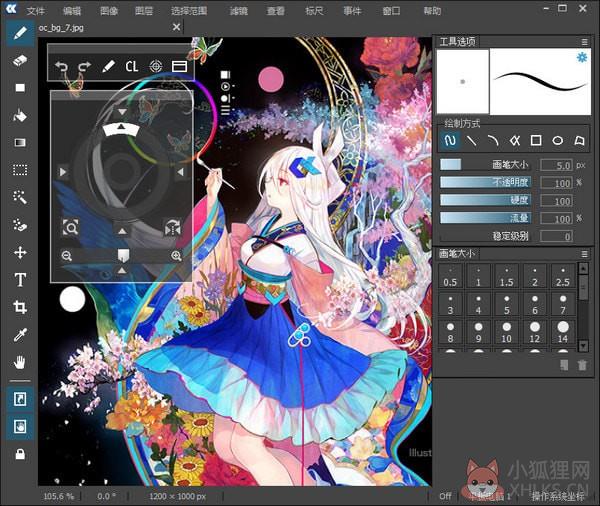Click the brush size 画笔大小 slider

485,165
